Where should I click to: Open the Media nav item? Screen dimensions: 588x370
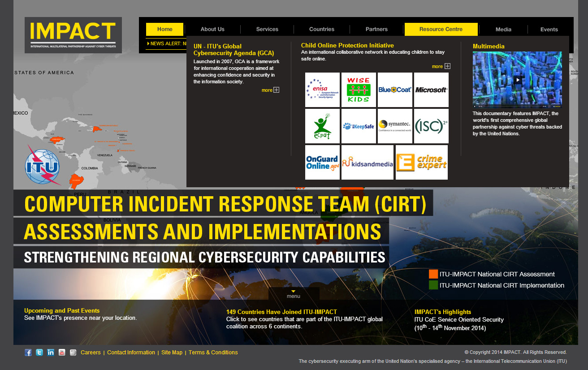tap(503, 29)
